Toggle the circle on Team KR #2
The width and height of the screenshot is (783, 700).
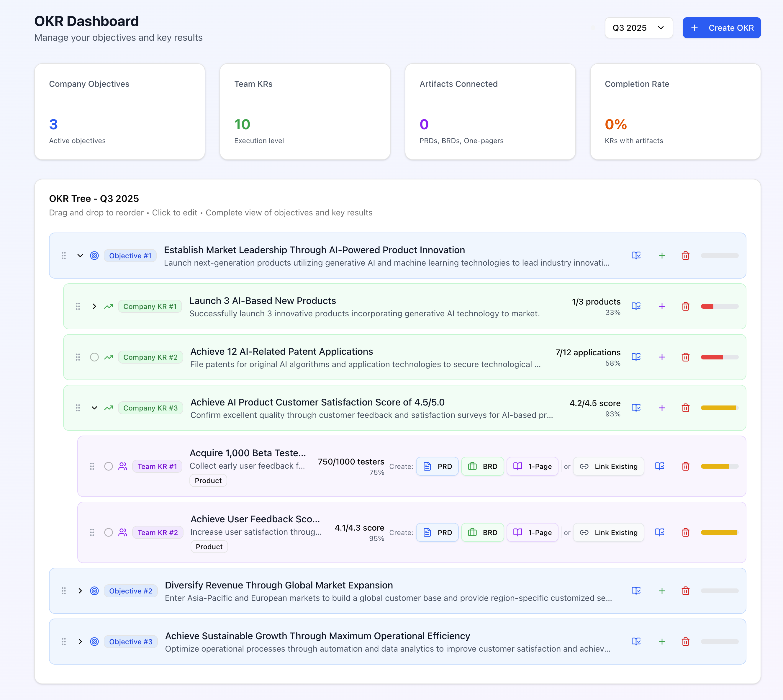109,532
